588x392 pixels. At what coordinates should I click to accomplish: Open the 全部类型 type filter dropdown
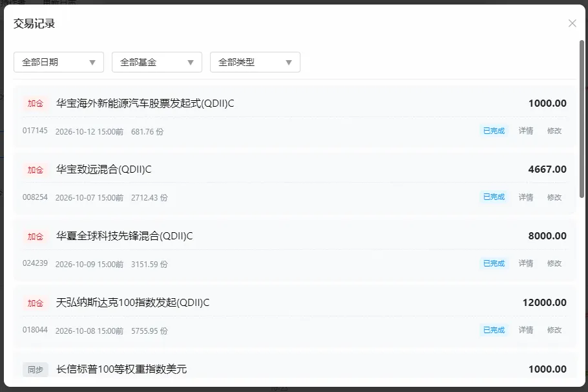tap(255, 62)
